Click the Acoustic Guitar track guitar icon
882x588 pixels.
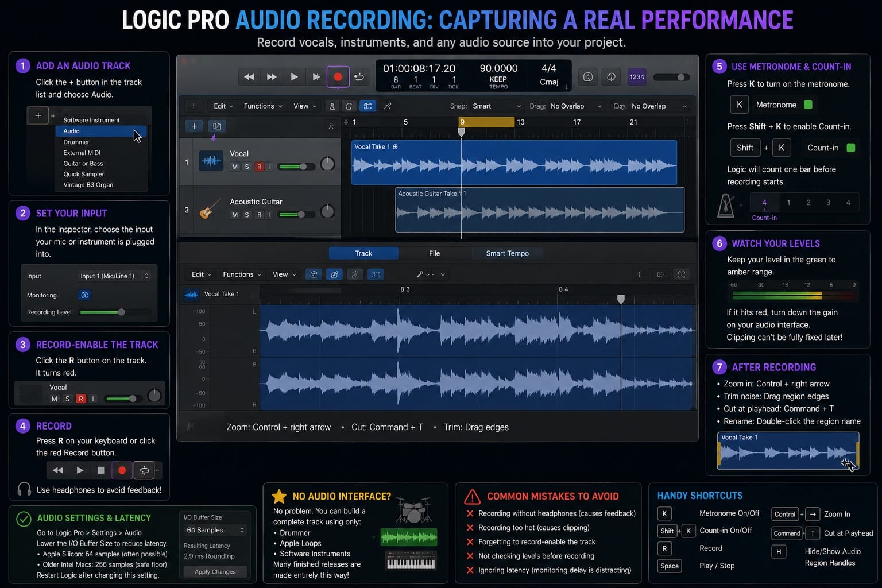[x=210, y=208]
